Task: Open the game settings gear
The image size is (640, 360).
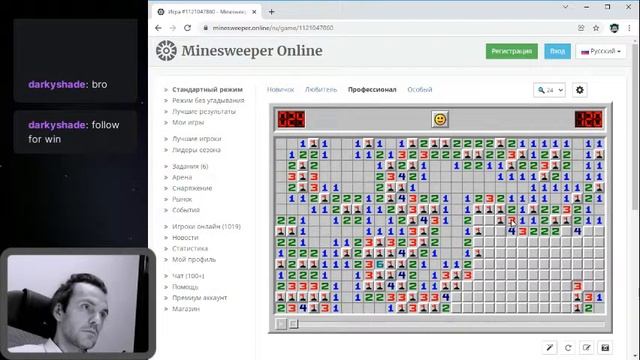Action: click(580, 90)
